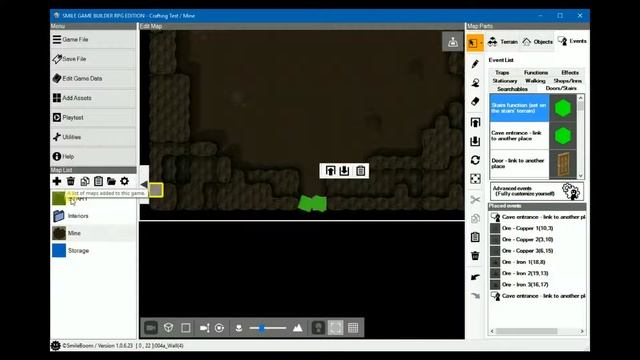Open the Utilities menu button
Image resolution: width=640 pixels, height=360 pixels.
tap(93, 137)
